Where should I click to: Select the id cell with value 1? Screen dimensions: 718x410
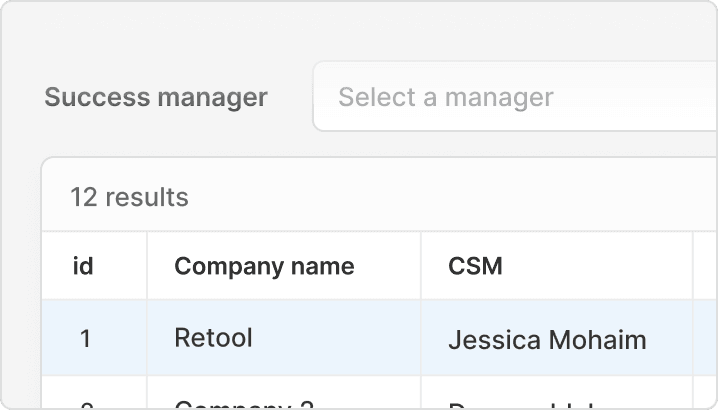pyautogui.click(x=85, y=339)
